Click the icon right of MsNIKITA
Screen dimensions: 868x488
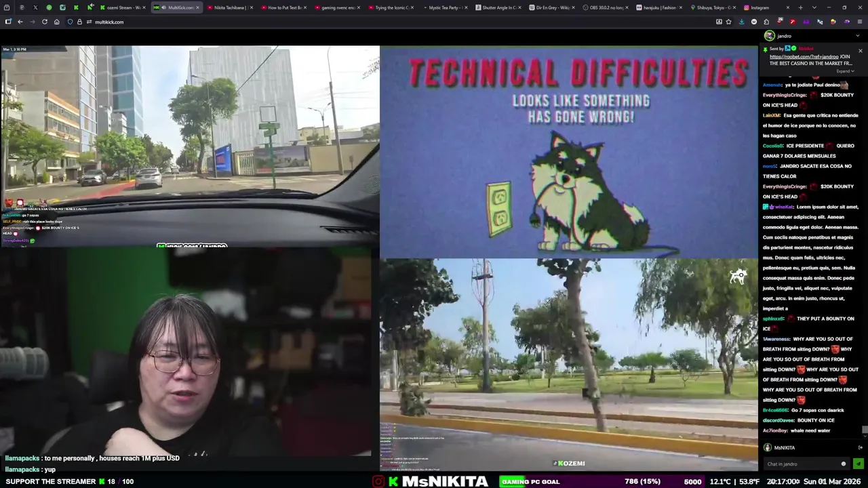(x=861, y=447)
